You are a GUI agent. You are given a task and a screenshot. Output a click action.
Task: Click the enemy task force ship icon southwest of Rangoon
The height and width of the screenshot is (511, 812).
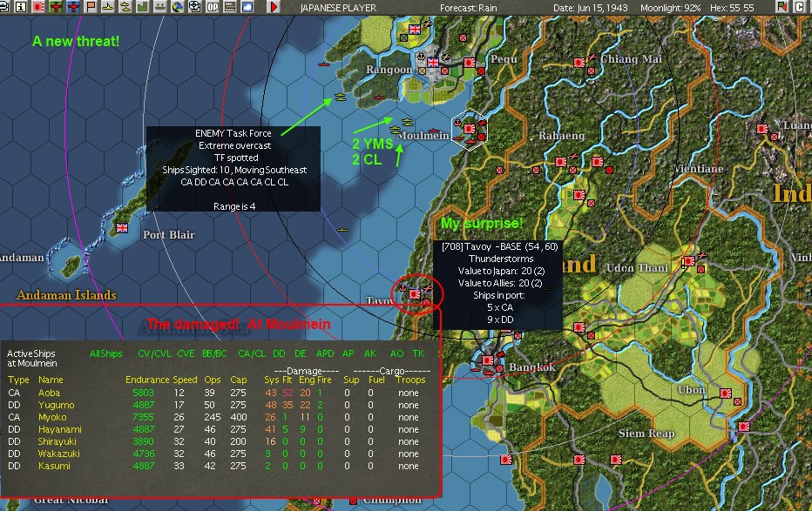(x=341, y=97)
